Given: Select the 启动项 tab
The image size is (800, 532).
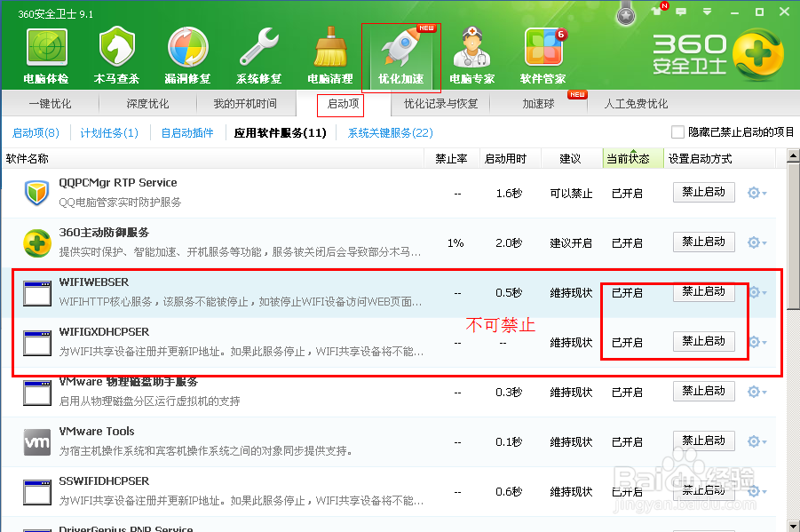Looking at the screenshot, I should pyautogui.click(x=343, y=104).
